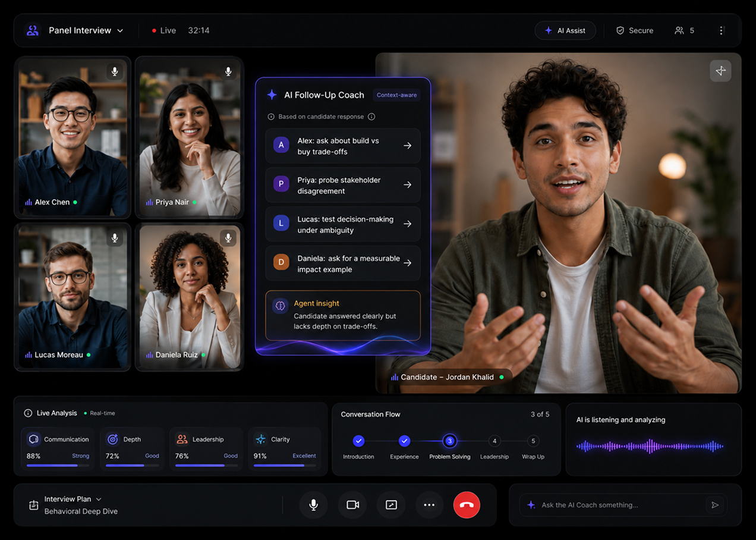Click the Depth target icon

tap(112, 439)
